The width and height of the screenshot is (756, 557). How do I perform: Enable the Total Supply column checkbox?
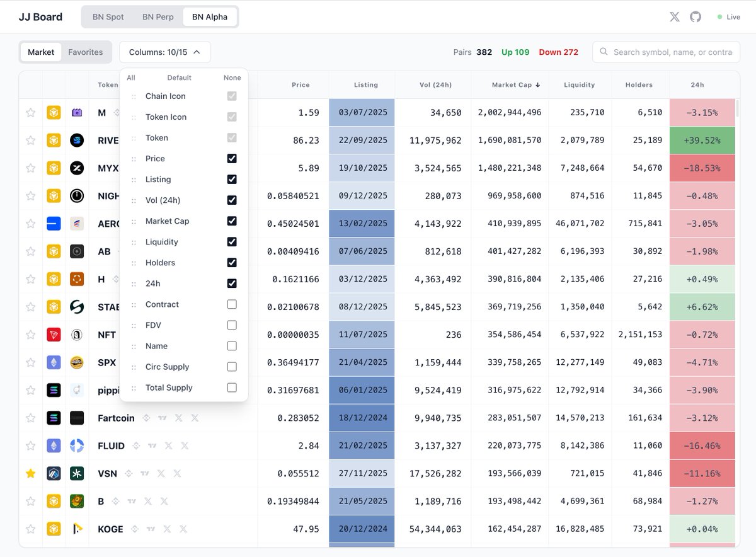click(232, 387)
